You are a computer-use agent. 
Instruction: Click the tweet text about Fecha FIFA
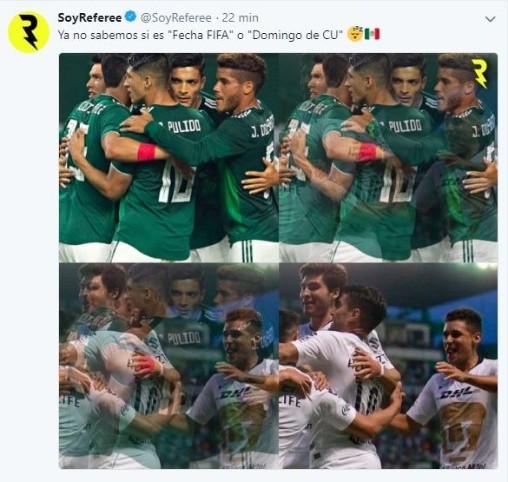tap(200, 35)
